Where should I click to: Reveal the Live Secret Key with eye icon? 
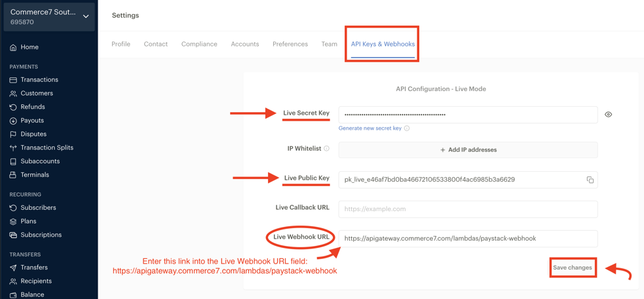click(608, 115)
